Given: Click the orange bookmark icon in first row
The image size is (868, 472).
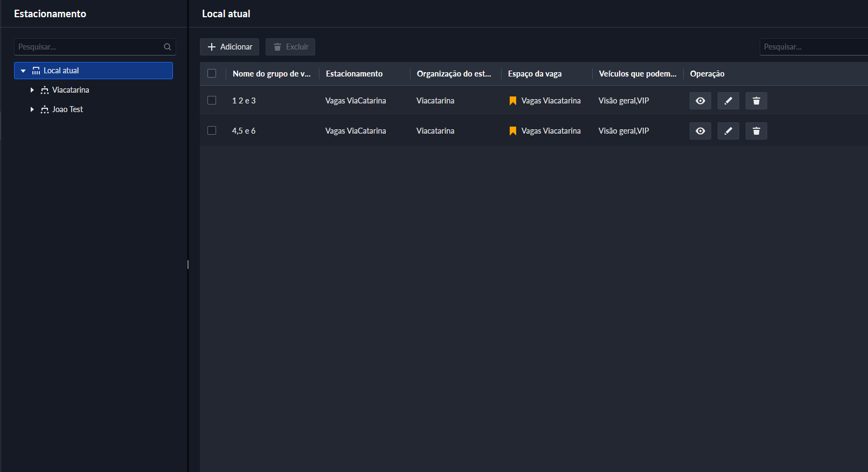Looking at the screenshot, I should pos(512,101).
